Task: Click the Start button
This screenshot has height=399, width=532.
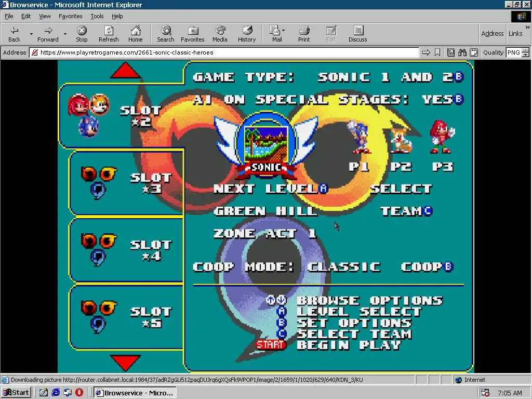Action: coord(16,393)
